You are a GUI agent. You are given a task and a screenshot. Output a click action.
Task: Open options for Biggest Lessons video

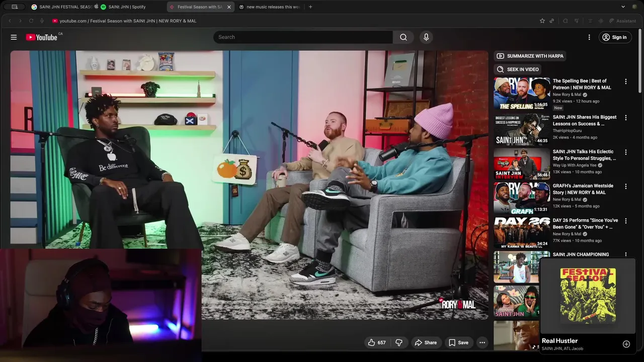point(626,118)
